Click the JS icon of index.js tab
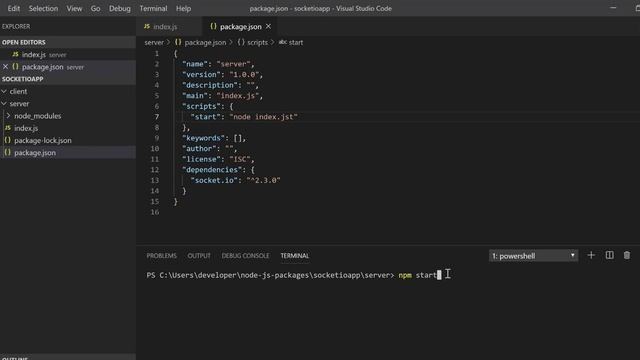This screenshot has width=640, height=360. point(147,27)
